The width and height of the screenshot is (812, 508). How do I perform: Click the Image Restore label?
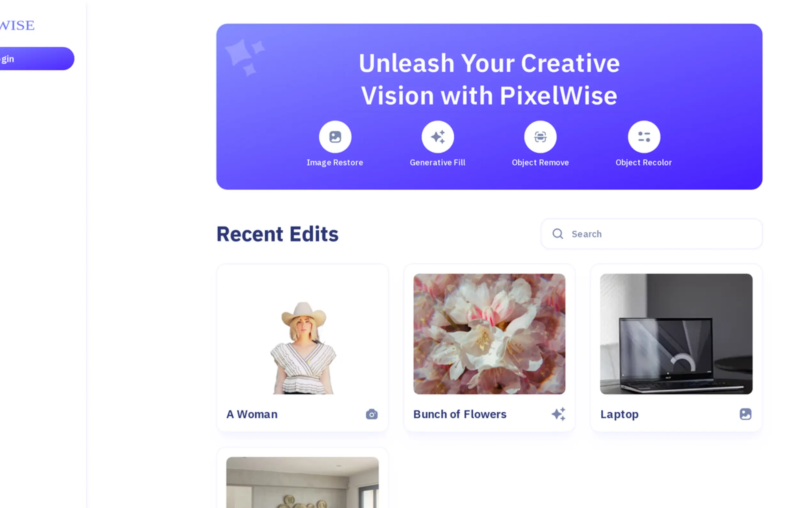click(x=335, y=163)
